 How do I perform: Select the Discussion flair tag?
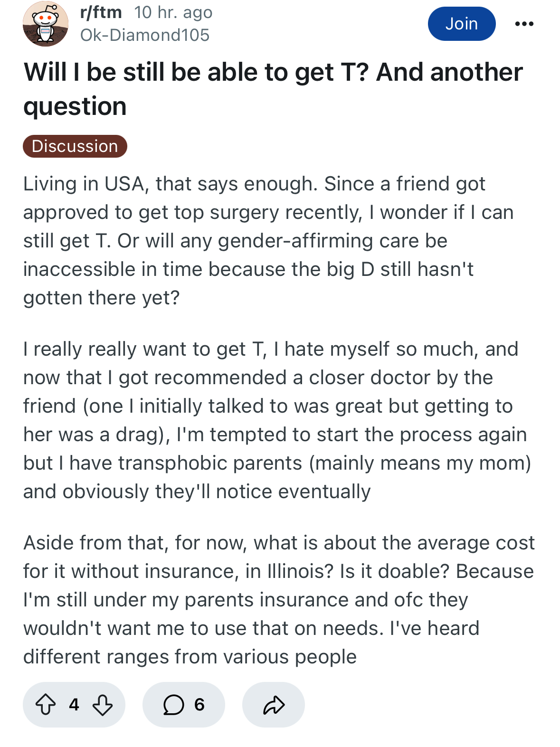pos(75,146)
